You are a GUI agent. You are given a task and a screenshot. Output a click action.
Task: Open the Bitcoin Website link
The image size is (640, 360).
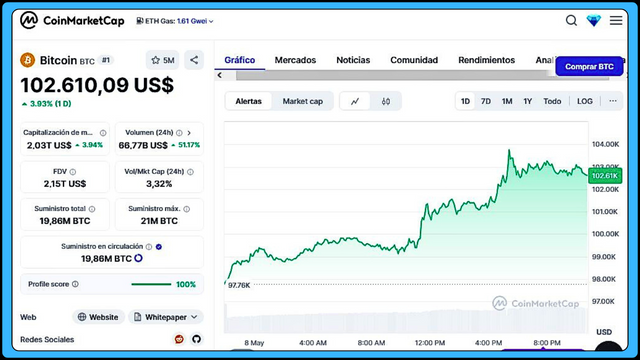pos(98,317)
